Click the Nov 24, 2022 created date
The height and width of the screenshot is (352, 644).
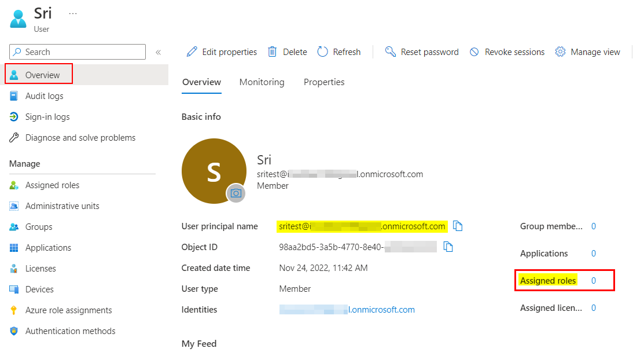(323, 268)
